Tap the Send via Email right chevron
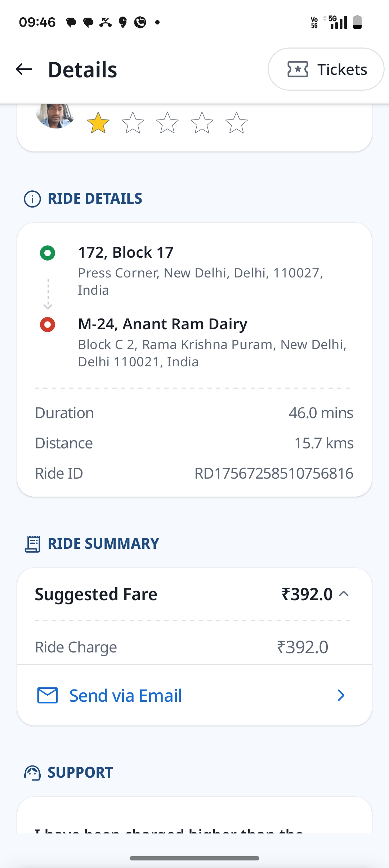Screen dimensions: 389x868 coord(341,695)
